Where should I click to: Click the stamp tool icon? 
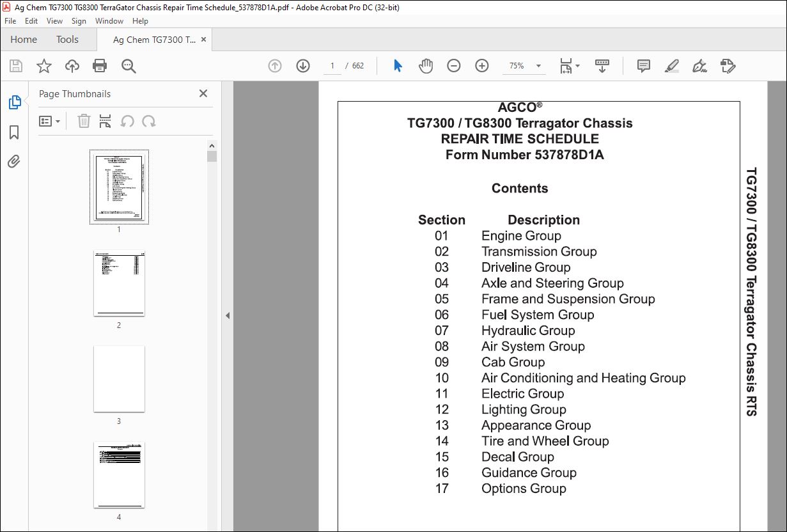[x=728, y=66]
